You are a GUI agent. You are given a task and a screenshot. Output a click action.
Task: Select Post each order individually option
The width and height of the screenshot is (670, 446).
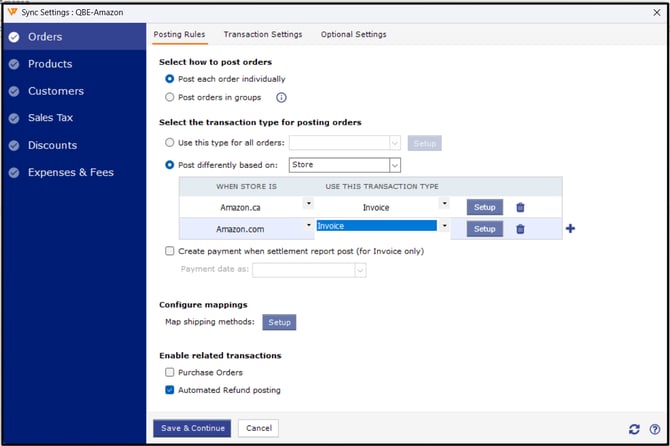[169, 79]
